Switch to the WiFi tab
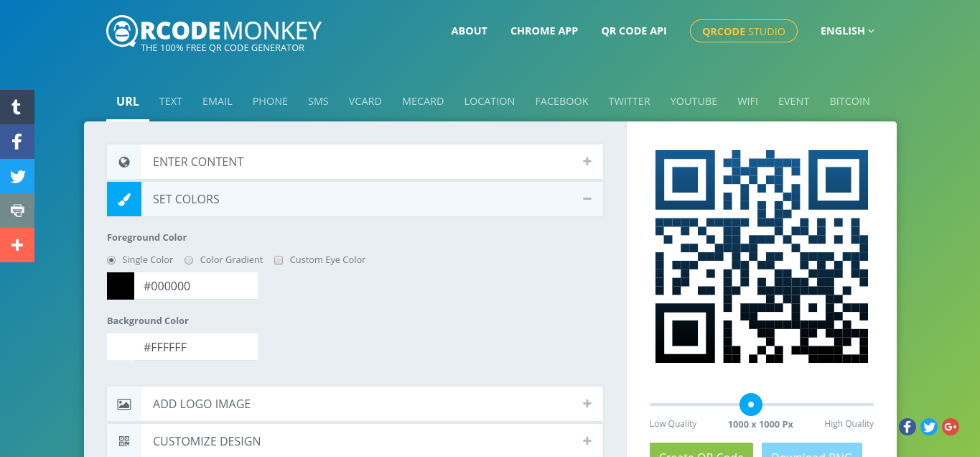This screenshot has width=980, height=457. [x=747, y=101]
